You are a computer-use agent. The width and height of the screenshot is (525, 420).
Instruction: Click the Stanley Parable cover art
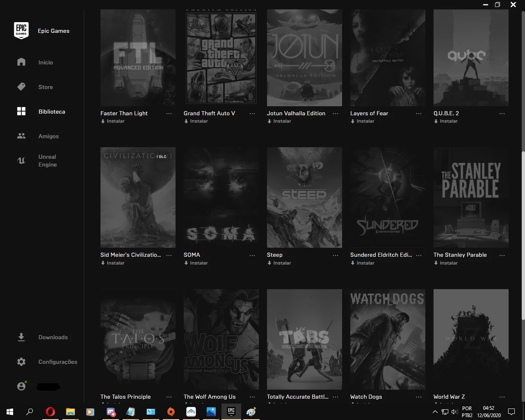[x=471, y=197]
